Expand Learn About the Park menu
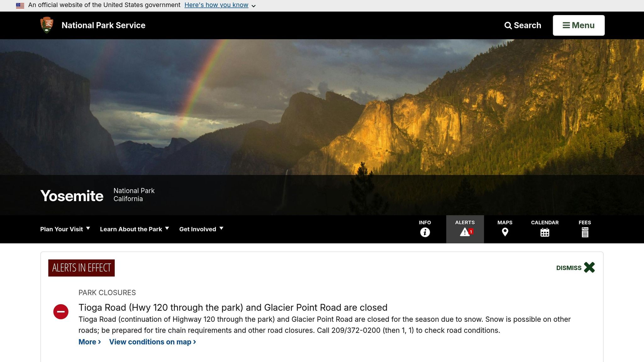 135,229
